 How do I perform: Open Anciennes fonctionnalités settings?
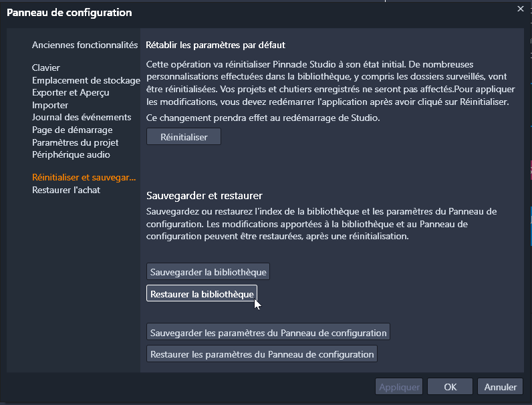point(85,45)
